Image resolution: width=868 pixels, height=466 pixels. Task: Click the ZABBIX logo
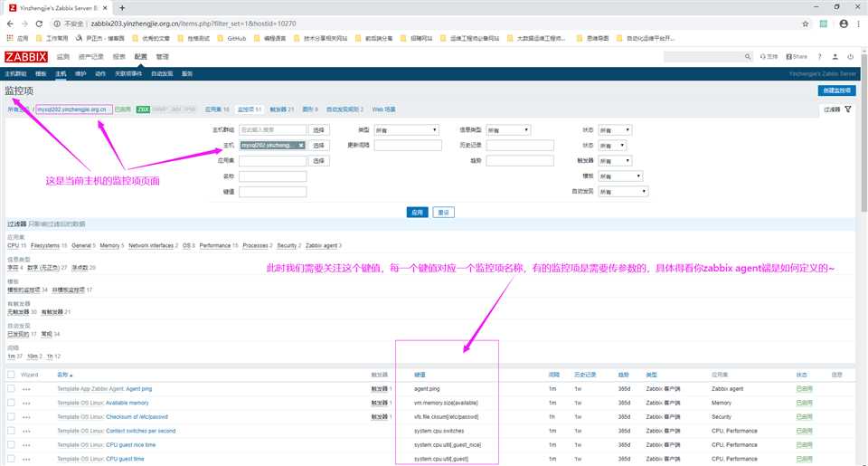[26, 56]
